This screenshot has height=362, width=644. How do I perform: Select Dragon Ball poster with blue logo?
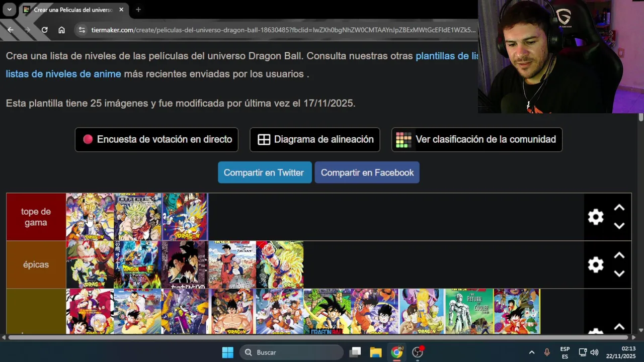tap(327, 311)
